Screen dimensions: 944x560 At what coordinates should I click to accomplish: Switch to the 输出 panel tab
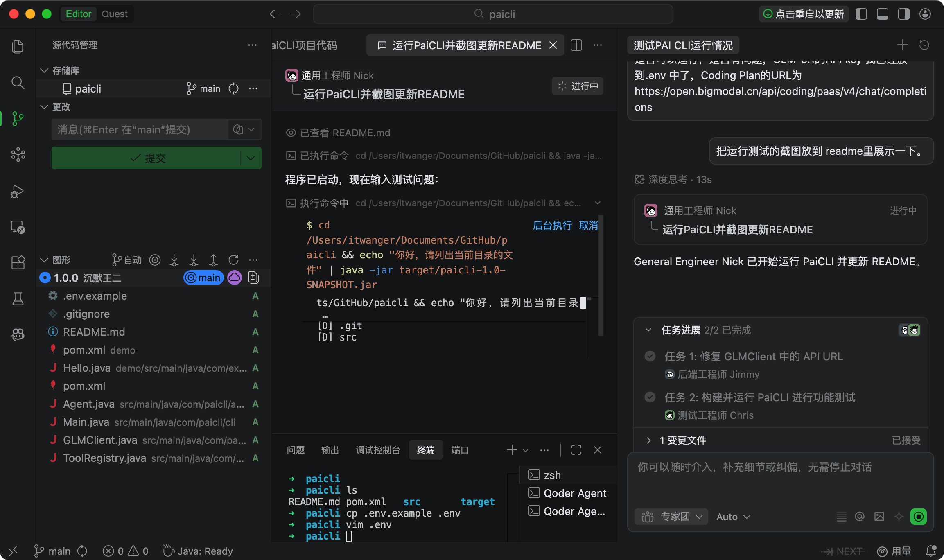330,450
